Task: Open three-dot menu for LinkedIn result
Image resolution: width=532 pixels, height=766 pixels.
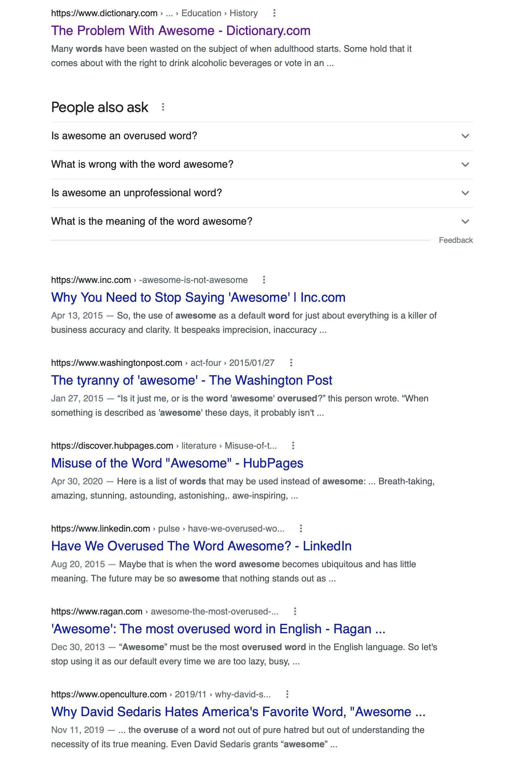Action: click(301, 528)
